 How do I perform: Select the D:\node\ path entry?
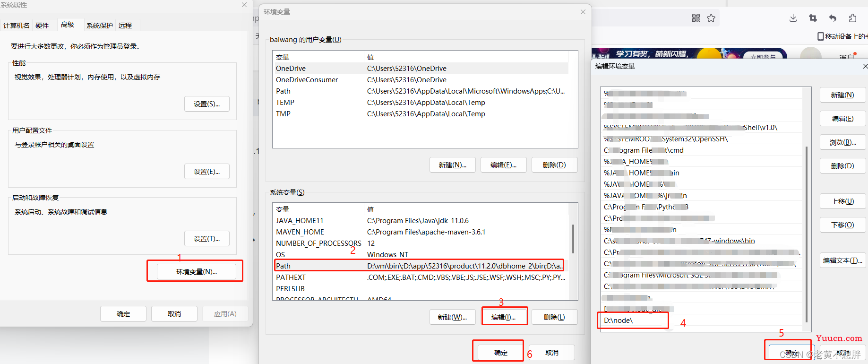(x=701, y=321)
